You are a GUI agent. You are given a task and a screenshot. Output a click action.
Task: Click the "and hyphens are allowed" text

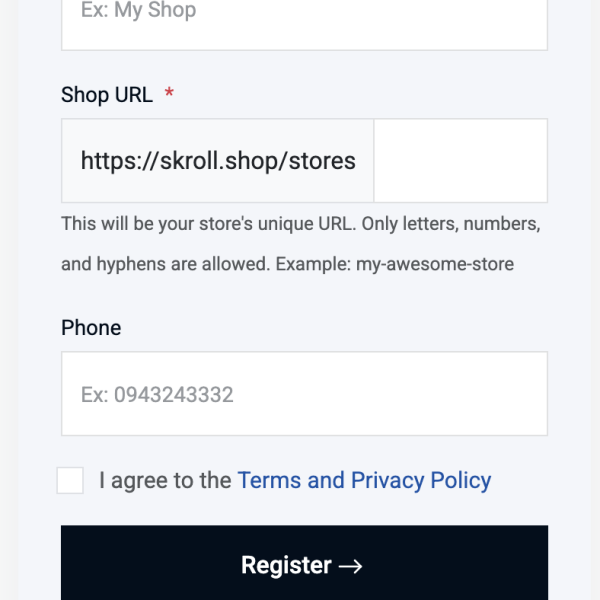[164, 265]
